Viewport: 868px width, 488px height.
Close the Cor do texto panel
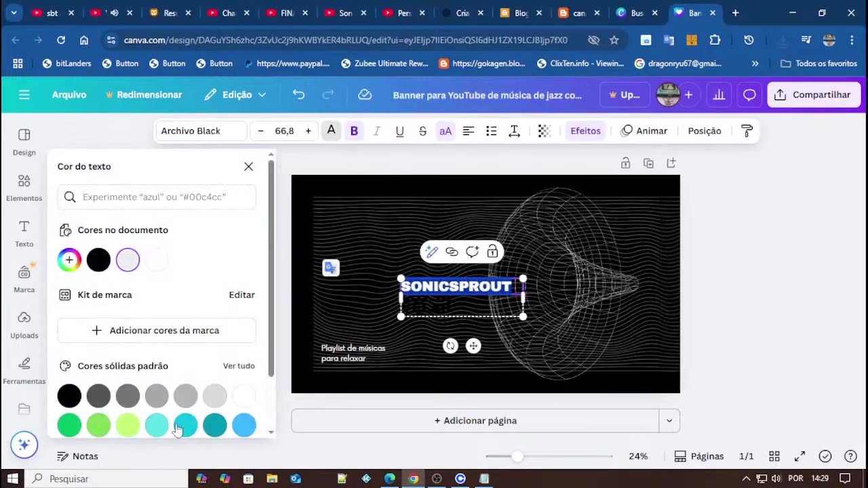248,166
